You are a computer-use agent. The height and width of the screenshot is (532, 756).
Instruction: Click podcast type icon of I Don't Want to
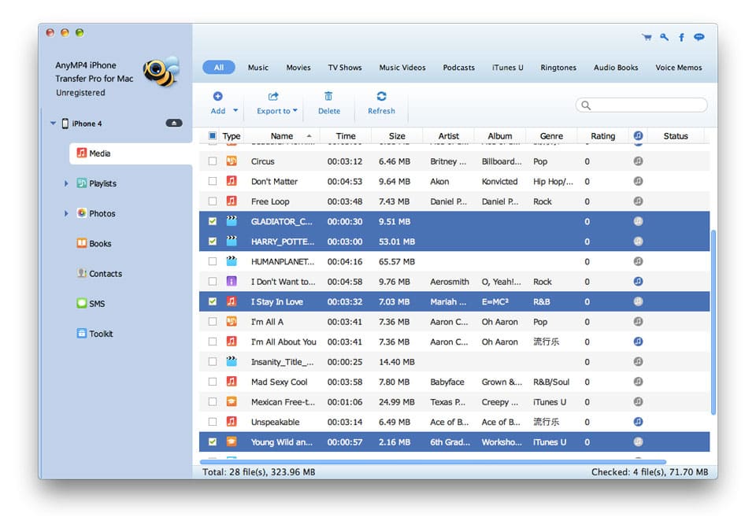tap(232, 282)
